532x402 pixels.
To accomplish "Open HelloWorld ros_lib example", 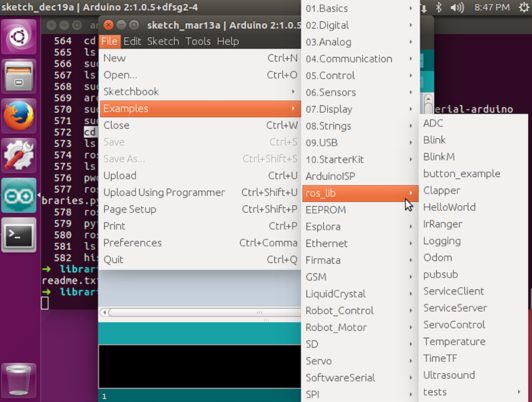I will click(x=473, y=207).
